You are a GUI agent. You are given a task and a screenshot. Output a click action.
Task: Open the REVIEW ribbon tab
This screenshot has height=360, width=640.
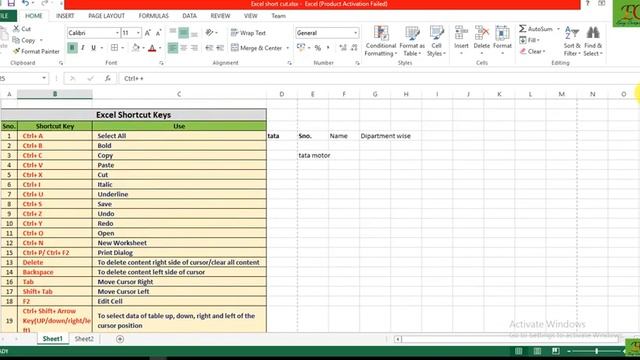(x=220, y=16)
